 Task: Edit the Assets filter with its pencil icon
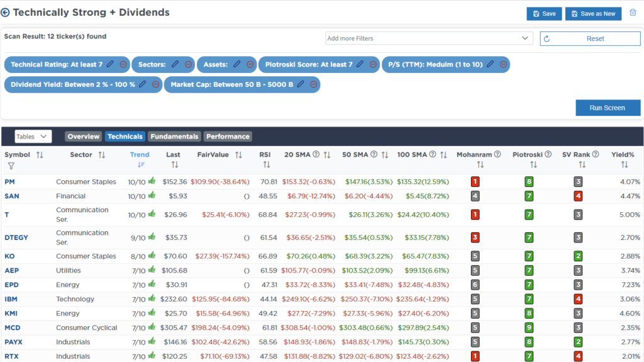click(x=237, y=64)
